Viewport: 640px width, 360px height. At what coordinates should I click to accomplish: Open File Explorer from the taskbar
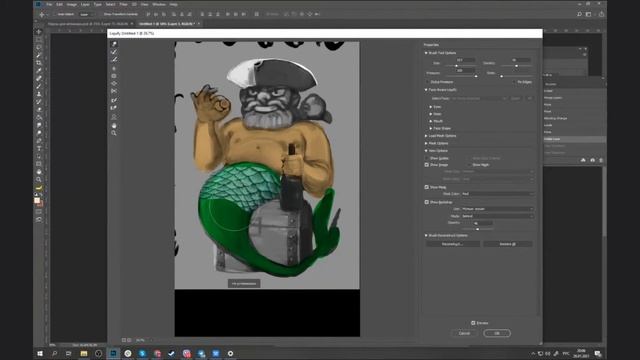[84, 353]
